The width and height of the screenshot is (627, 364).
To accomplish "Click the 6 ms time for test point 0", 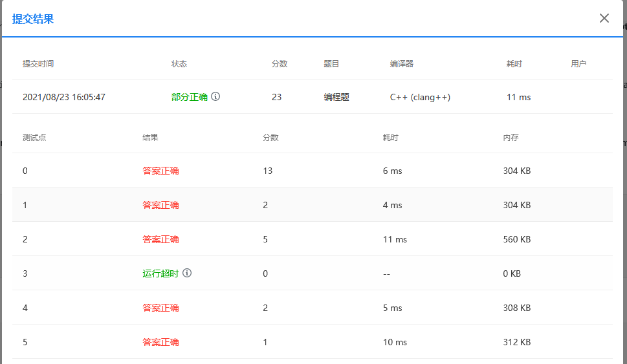I will (x=392, y=171).
